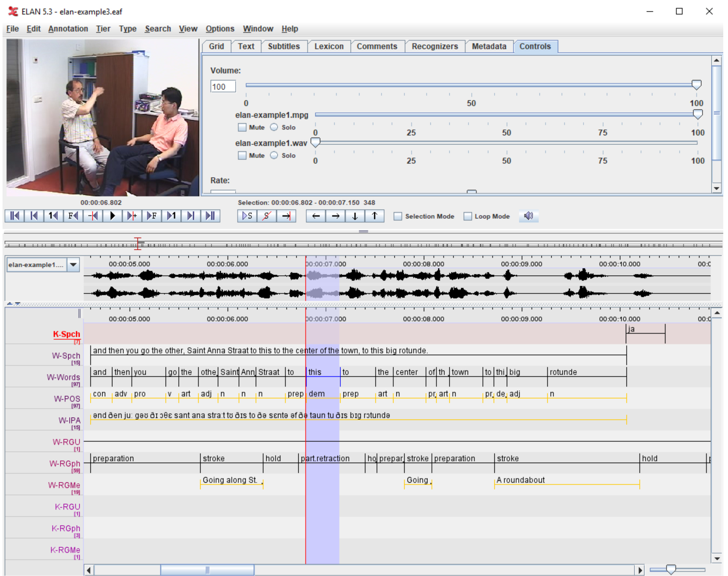Enable Selection Mode checkbox
This screenshot has height=576, width=728.
click(x=398, y=216)
